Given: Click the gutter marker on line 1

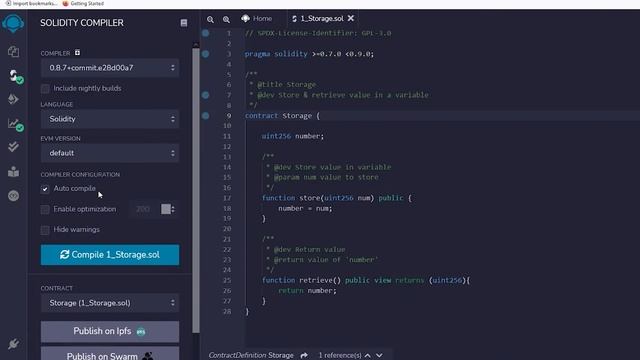Looking at the screenshot, I should [x=206, y=33].
